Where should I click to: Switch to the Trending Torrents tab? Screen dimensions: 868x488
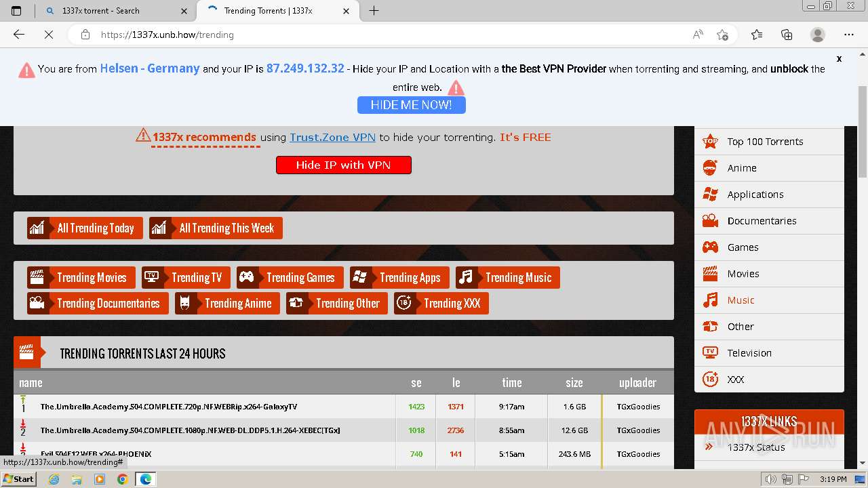click(278, 11)
